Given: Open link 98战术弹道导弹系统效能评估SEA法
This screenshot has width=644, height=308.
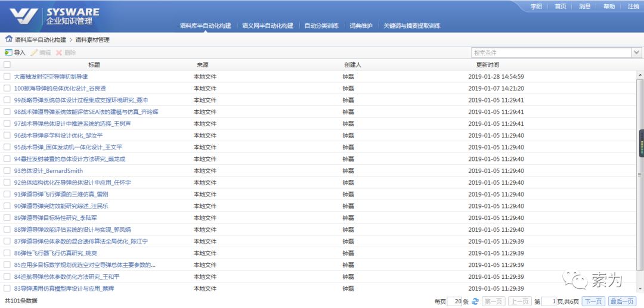Looking at the screenshot, I should coord(86,112).
